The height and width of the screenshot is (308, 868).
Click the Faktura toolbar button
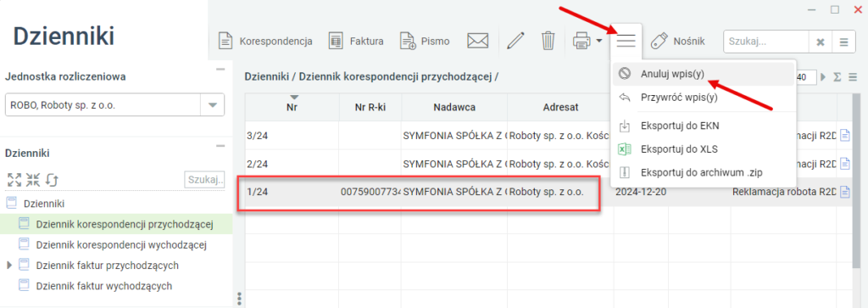click(x=356, y=41)
